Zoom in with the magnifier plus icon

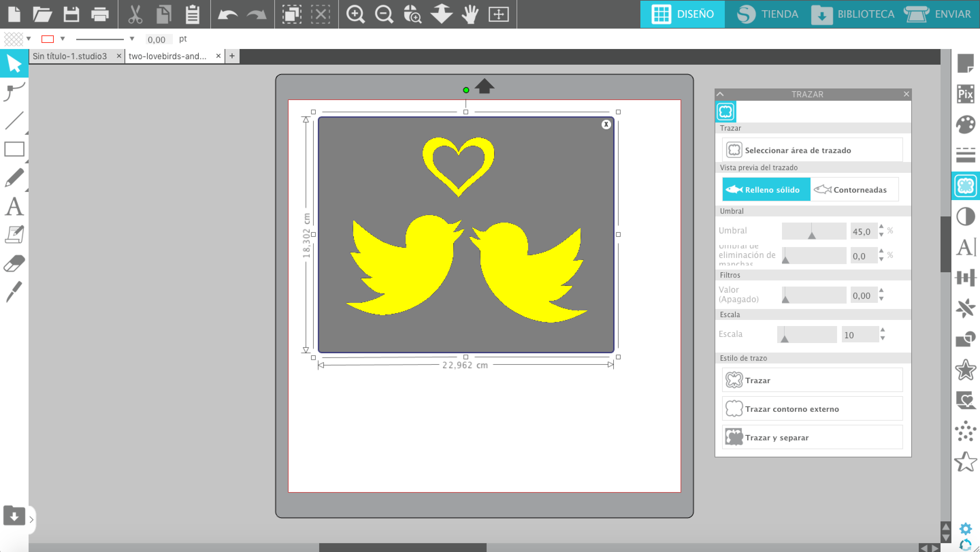click(x=355, y=14)
